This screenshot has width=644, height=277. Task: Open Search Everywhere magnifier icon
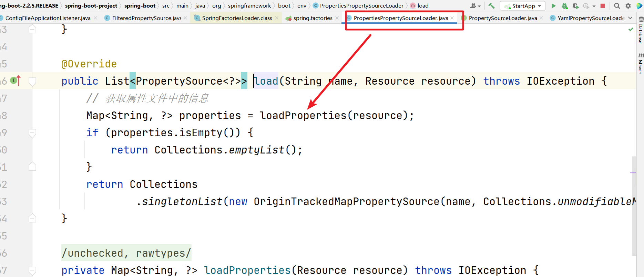[x=617, y=6]
